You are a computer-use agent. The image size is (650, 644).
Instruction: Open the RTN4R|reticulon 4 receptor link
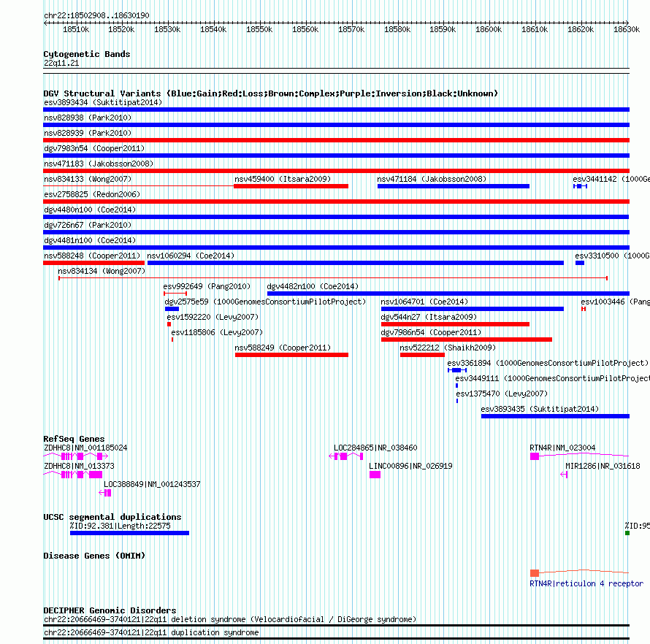586,583
